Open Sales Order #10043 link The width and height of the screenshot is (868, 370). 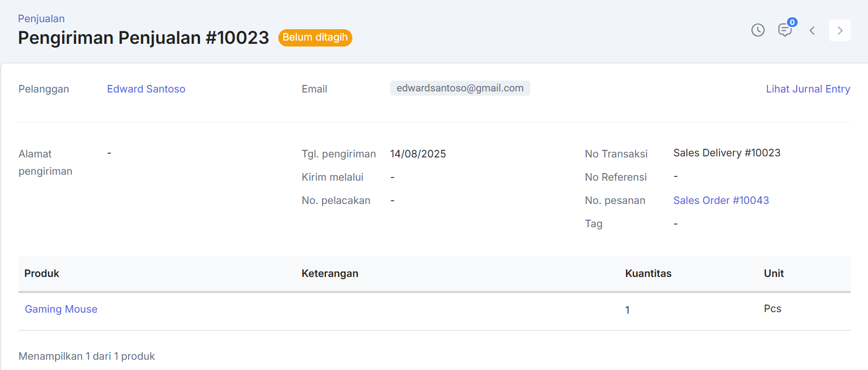(720, 200)
